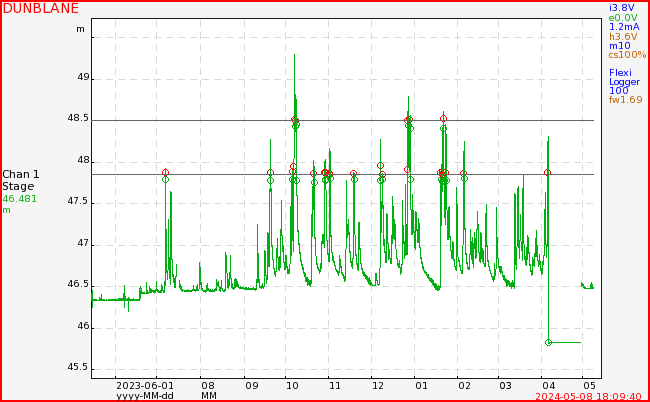Click the 46 y-axis tick label
This screenshot has height=402, width=650.
point(84,326)
